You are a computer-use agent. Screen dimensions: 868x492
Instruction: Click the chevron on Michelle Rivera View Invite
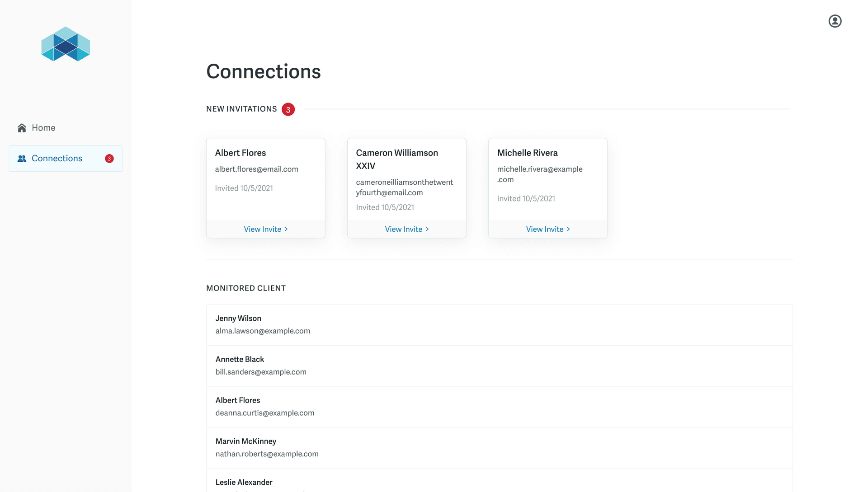[x=568, y=229]
